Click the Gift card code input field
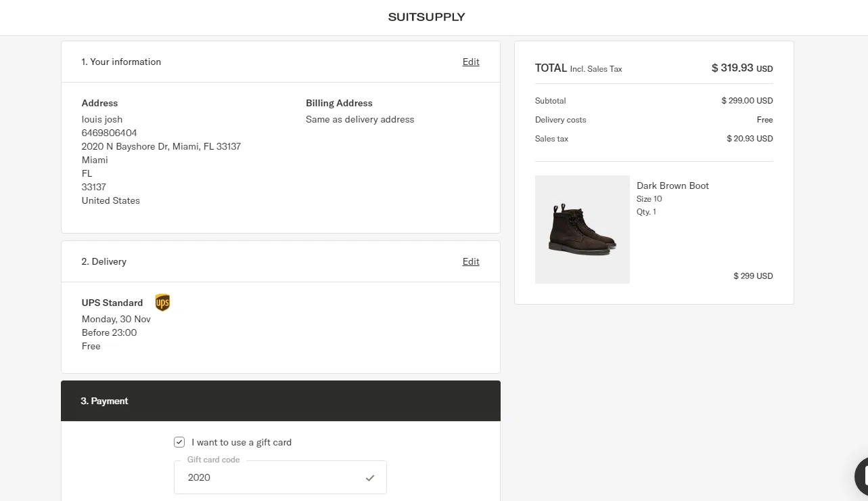The image size is (868, 501). pos(280,477)
